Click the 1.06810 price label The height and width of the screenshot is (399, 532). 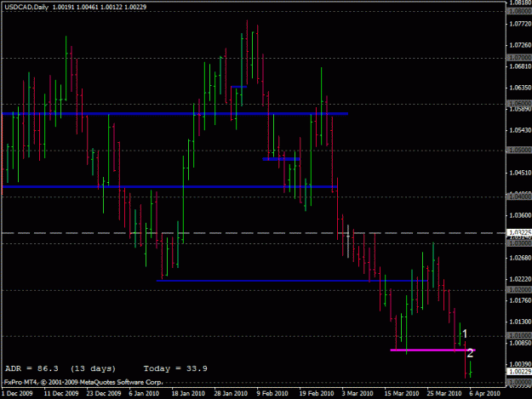520,66
